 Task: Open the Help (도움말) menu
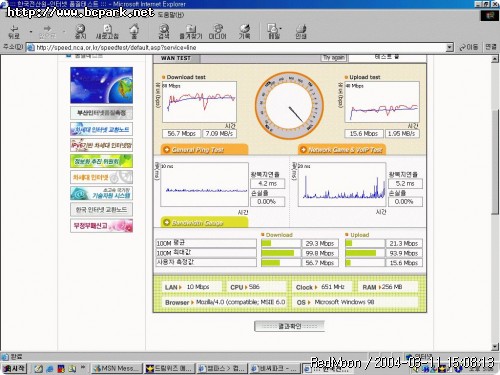(x=171, y=15)
